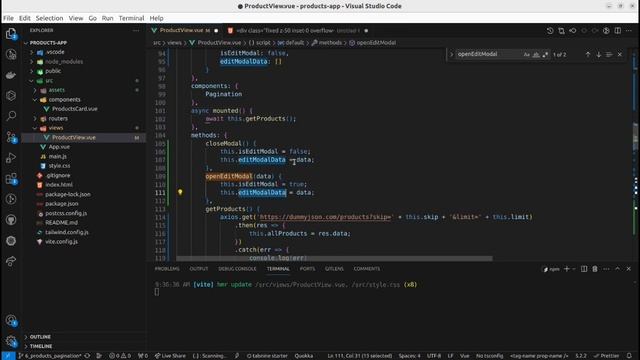Click new terminal plus icon
This screenshot has height=360, width=640.
(566, 269)
